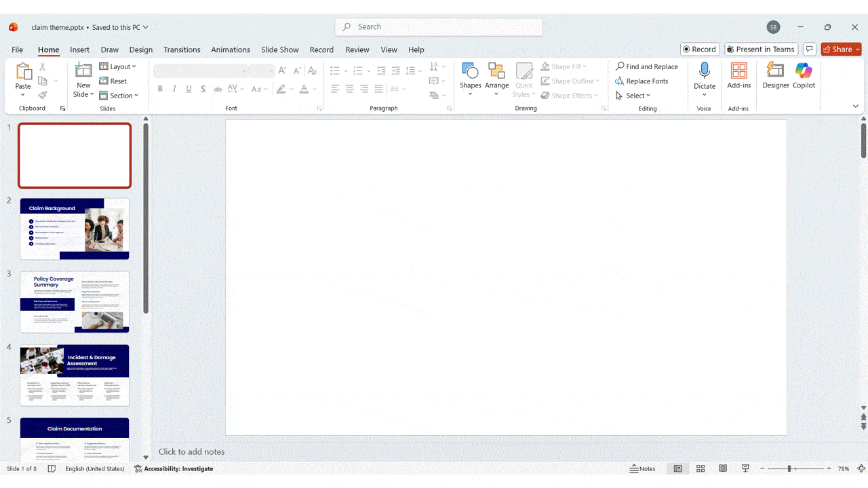Toggle bulleted list formatting
The height and width of the screenshot is (488, 868).
tap(333, 70)
